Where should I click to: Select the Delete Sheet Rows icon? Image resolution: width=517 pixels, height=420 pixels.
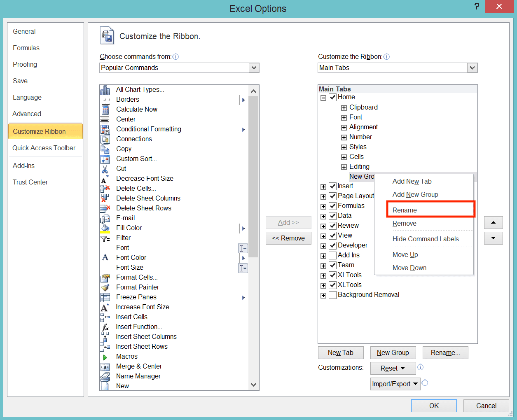(x=105, y=208)
